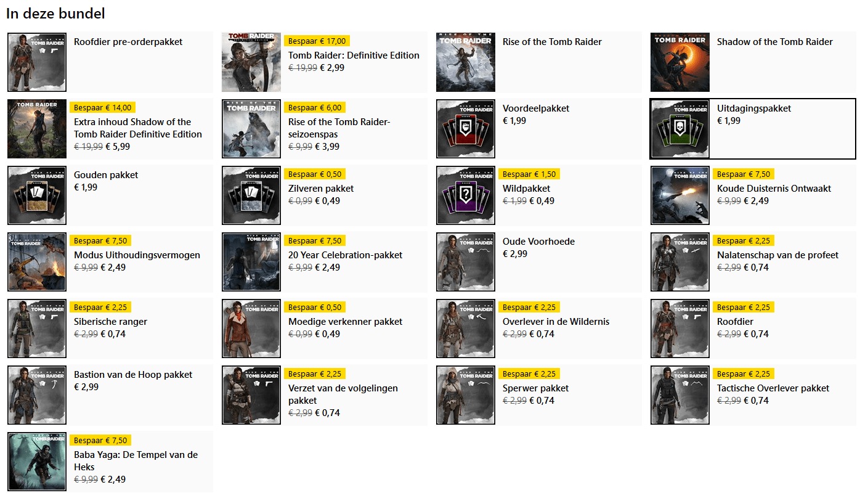Open Koude Duisternis Ontwaakt title

(x=774, y=189)
